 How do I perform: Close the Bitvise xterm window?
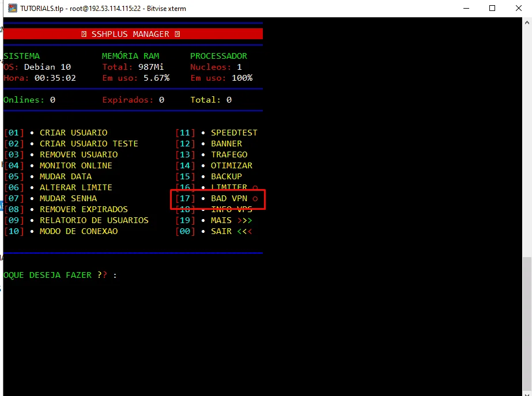click(518, 8)
